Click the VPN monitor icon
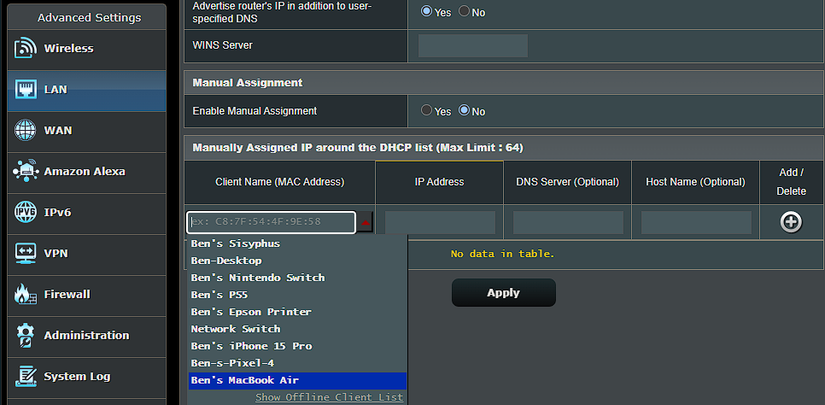The width and height of the screenshot is (825, 405). [25, 254]
